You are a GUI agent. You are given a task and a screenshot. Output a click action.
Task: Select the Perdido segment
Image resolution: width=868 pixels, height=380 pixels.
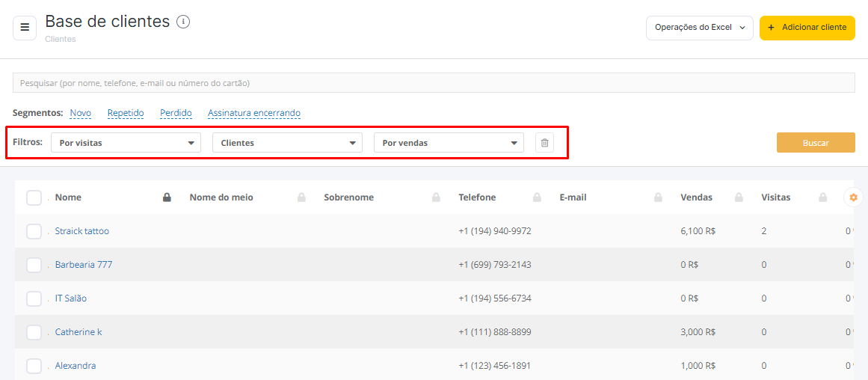[x=176, y=113]
